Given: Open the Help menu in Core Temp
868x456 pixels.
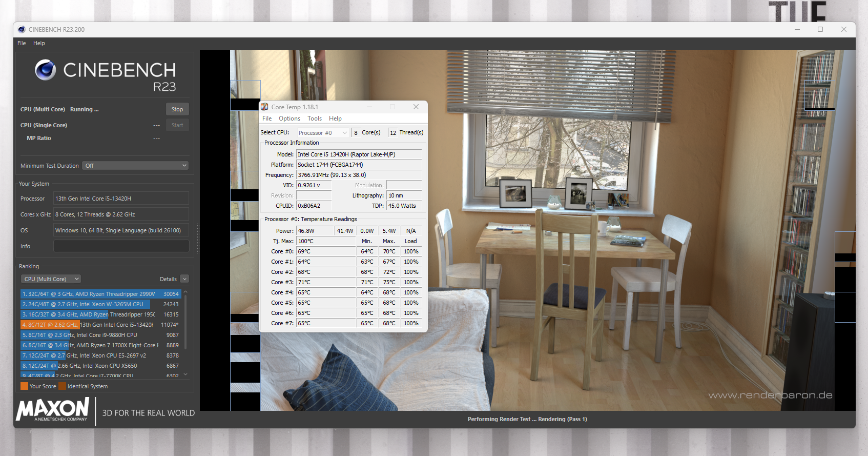Looking at the screenshot, I should (335, 118).
